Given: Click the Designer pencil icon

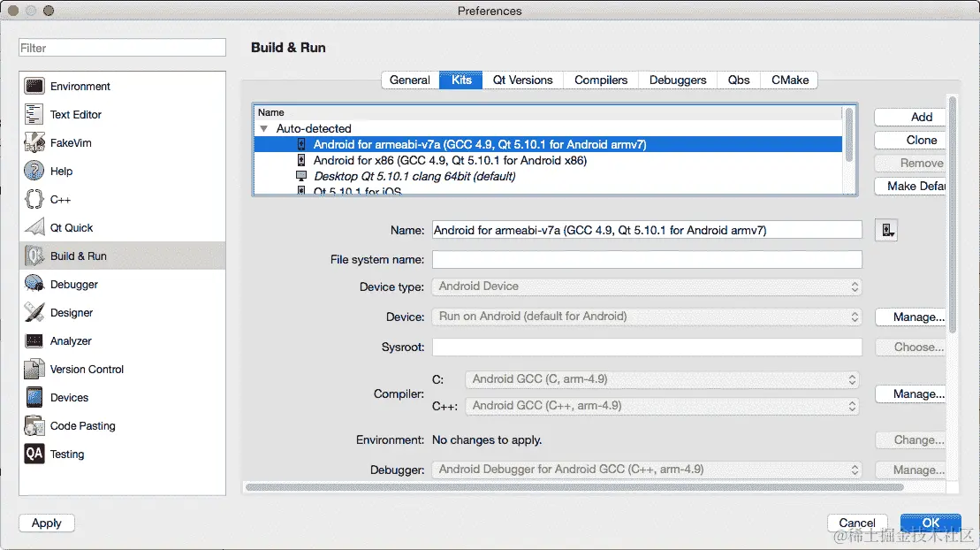Looking at the screenshot, I should [x=34, y=311].
